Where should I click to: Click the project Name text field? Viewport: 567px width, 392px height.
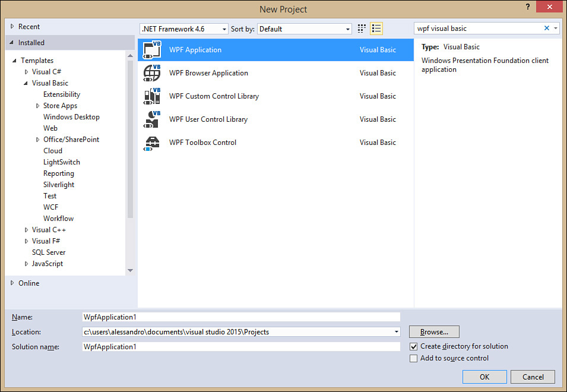[x=241, y=317]
